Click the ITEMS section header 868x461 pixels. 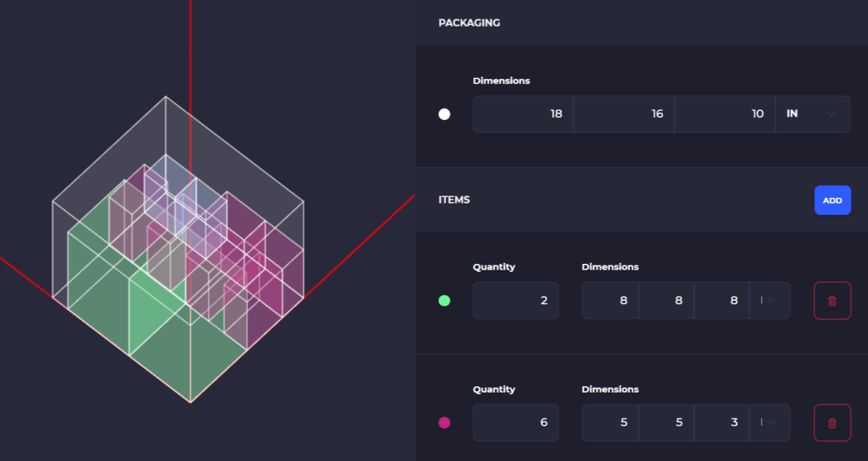click(454, 200)
